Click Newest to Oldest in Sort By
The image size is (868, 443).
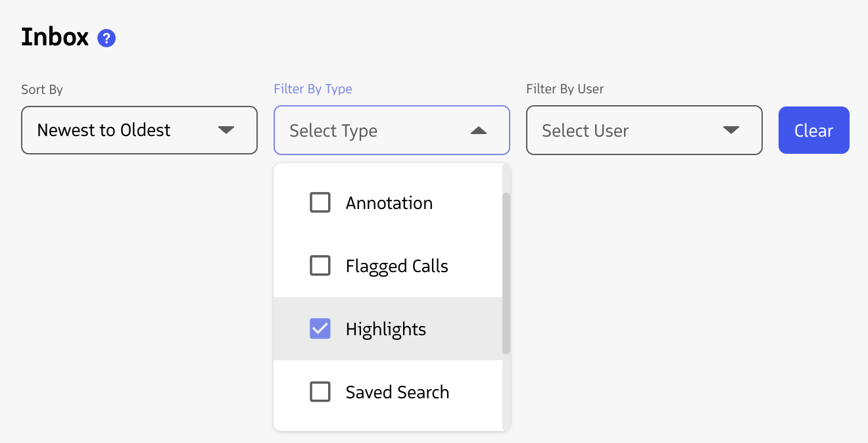click(105, 130)
